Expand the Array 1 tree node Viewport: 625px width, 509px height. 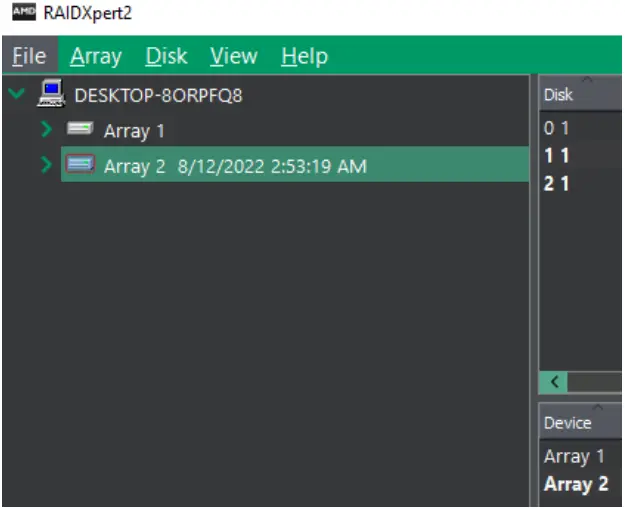(47, 129)
